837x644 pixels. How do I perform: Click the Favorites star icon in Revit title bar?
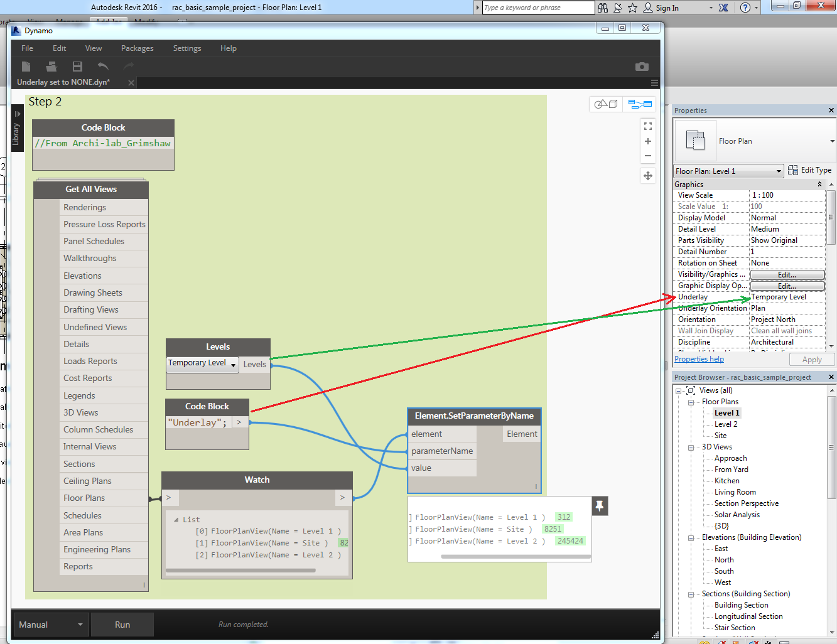pos(632,8)
